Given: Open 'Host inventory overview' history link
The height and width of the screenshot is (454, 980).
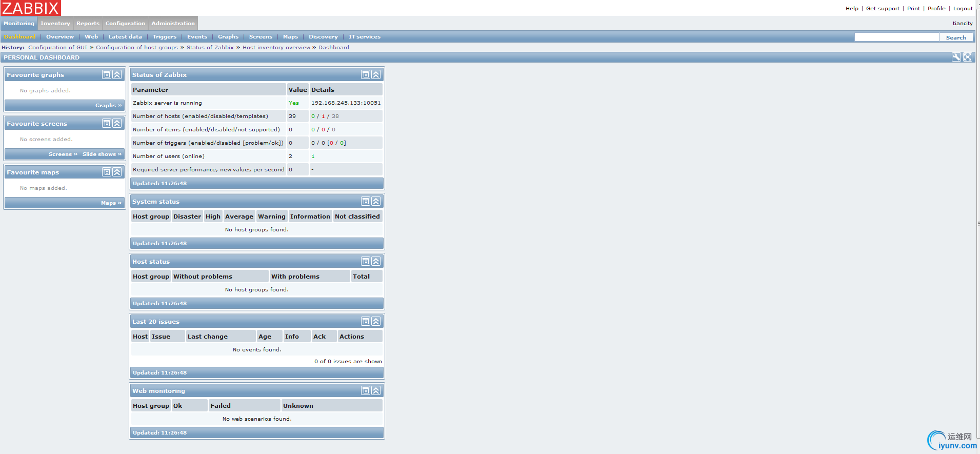Looking at the screenshot, I should [276, 48].
